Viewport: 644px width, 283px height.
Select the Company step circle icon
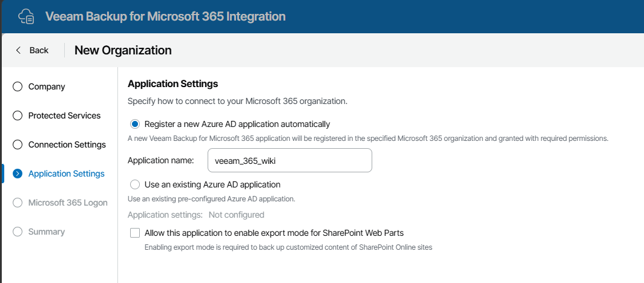(17, 86)
